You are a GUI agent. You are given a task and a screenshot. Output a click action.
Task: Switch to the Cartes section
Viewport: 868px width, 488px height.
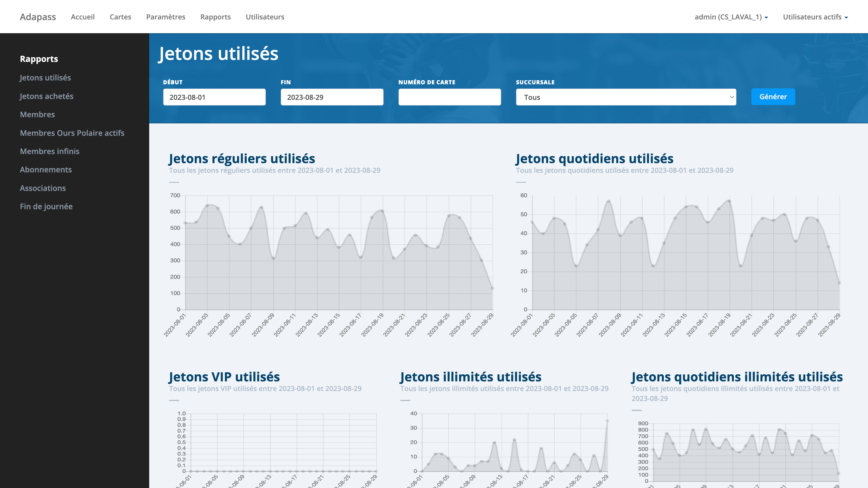120,17
